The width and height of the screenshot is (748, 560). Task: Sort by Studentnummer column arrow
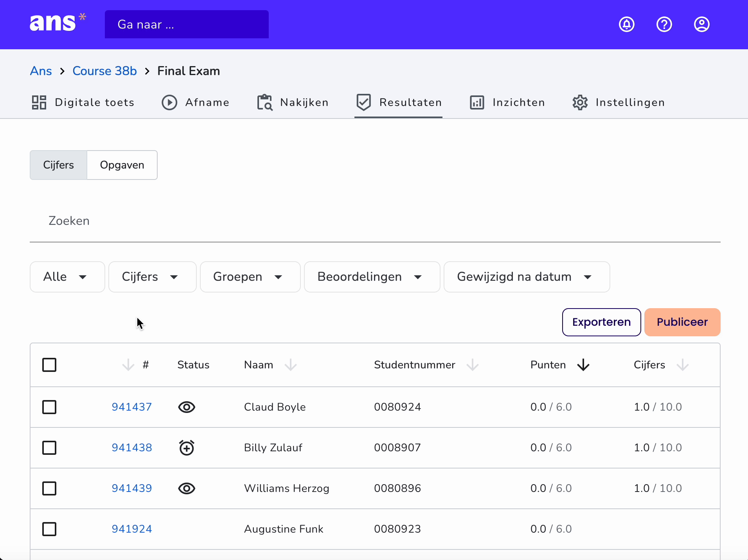(473, 365)
